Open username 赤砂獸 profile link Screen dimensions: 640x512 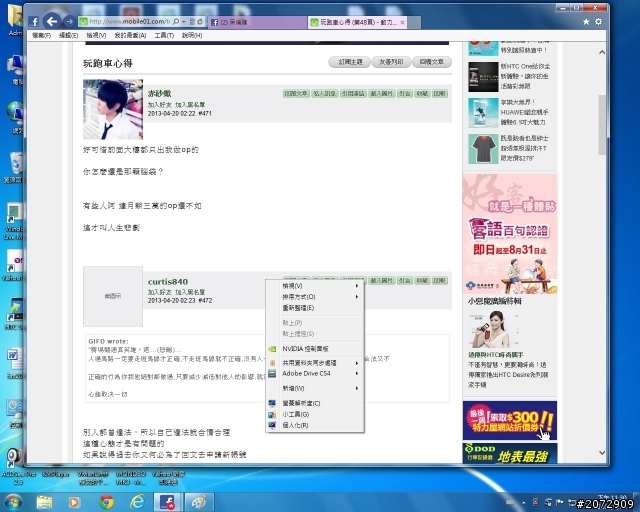coord(160,94)
